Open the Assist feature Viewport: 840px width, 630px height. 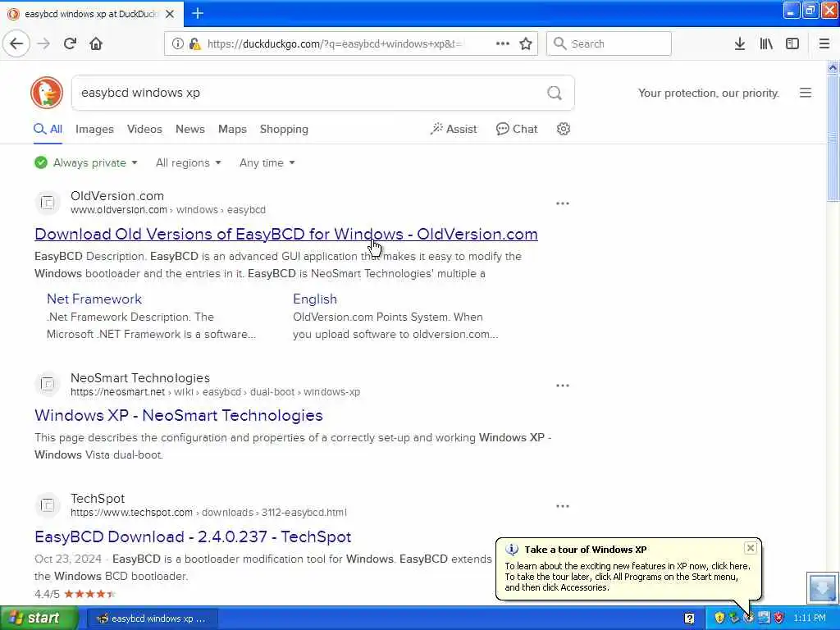coord(453,129)
